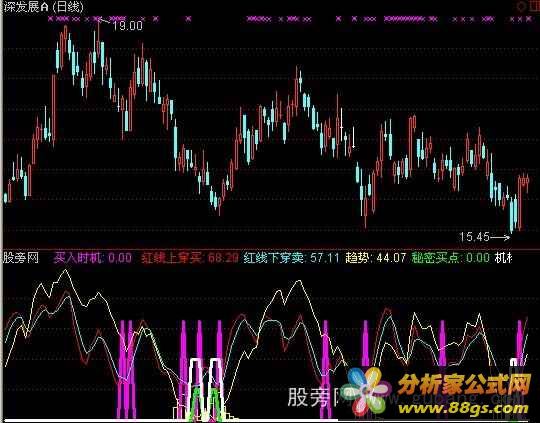This screenshot has width=540, height=423.
Task: Click the 买入时机 indicator value label
Action: click(x=93, y=258)
